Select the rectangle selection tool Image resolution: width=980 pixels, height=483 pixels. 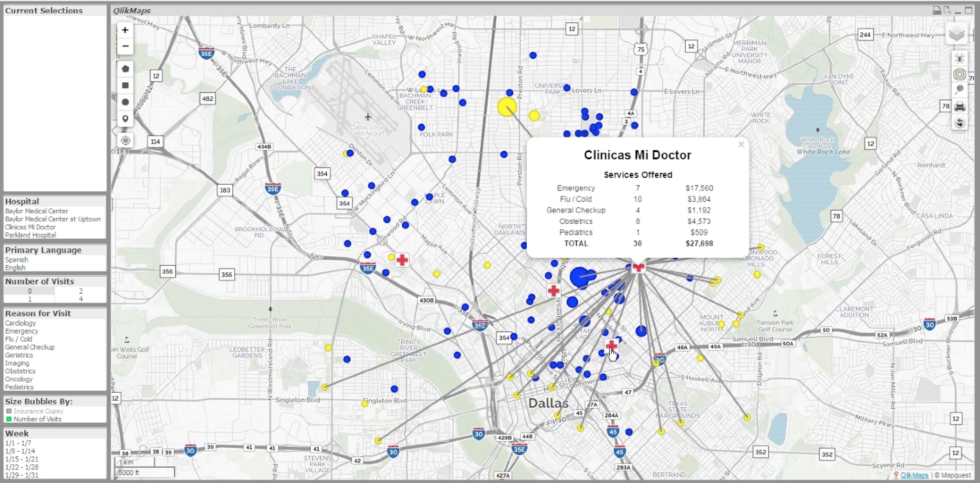pyautogui.click(x=126, y=85)
